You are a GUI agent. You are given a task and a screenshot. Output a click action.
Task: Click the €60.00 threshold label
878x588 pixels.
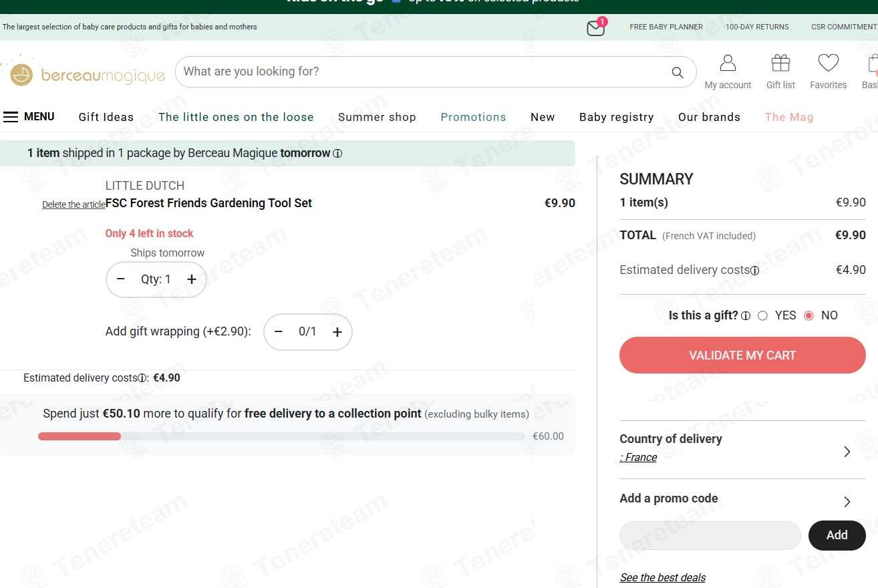[x=548, y=436]
